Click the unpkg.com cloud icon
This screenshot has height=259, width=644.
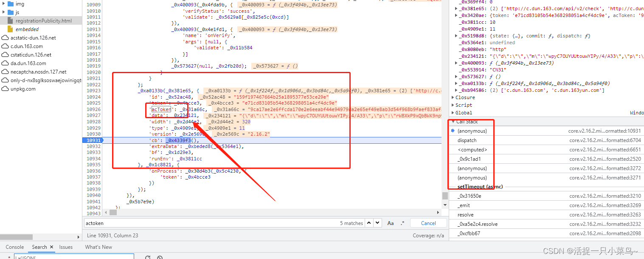click(5, 89)
